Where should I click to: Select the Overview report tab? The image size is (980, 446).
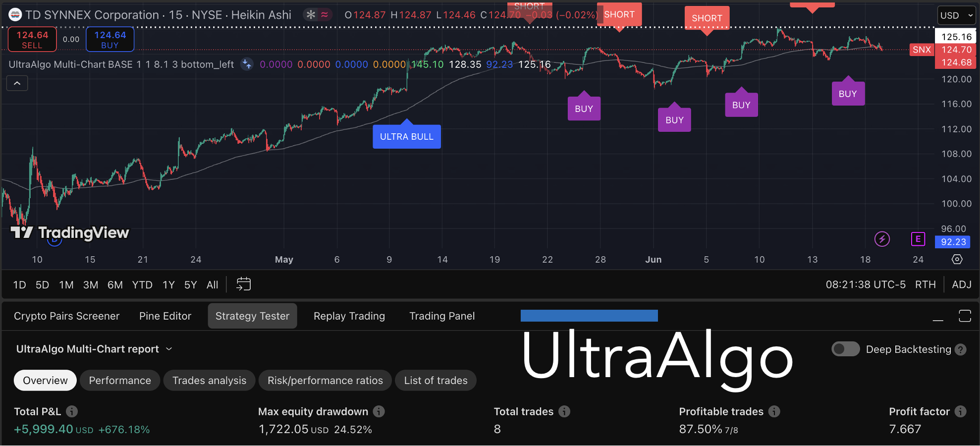click(45, 381)
